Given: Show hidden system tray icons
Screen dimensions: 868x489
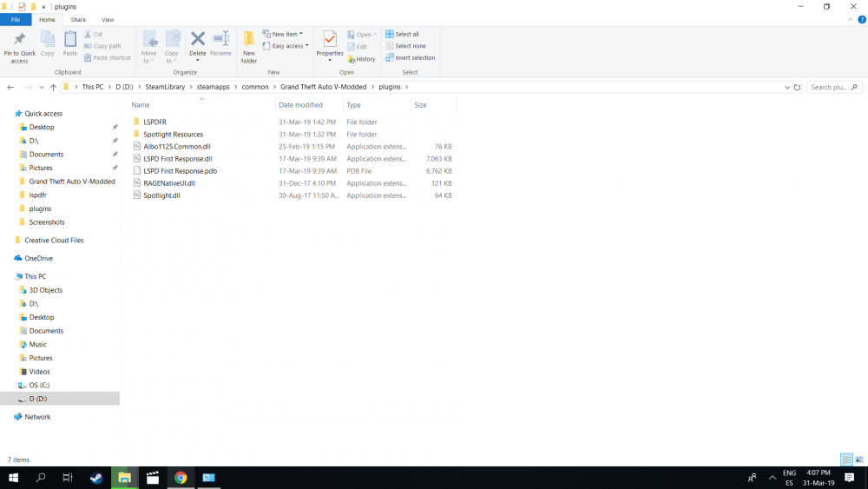Looking at the screenshot, I should tap(773, 478).
